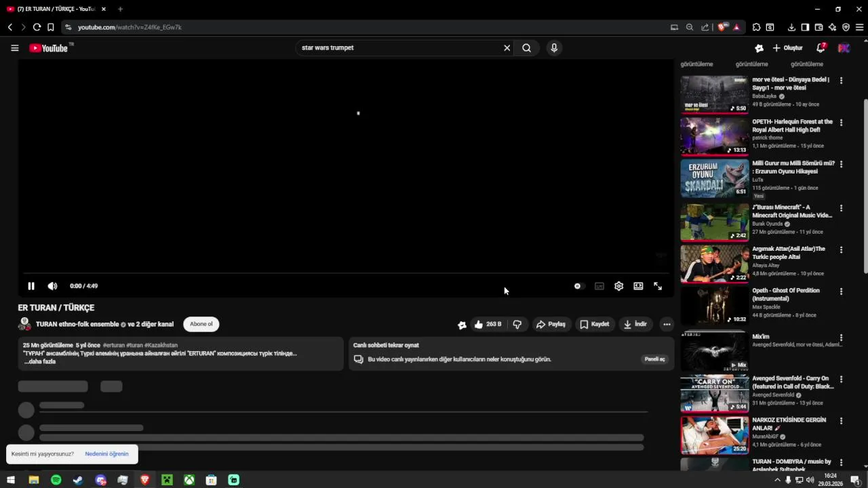This screenshot has height=488, width=868.
Task: Open the YouTube account avatar menu
Action: (x=844, y=48)
